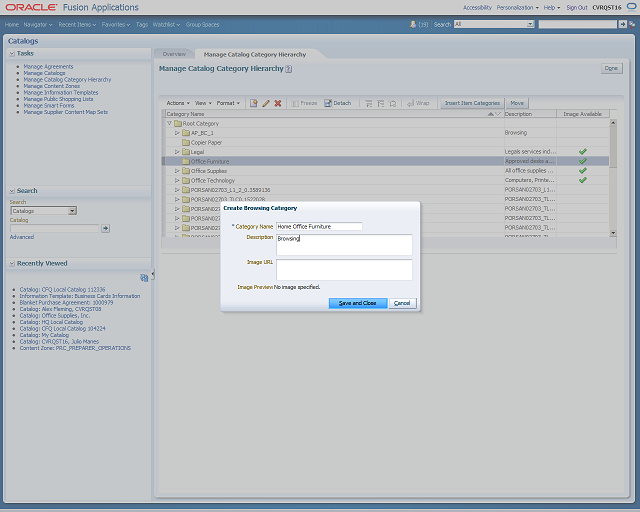Viewport: 640px width, 512px height.
Task: Click the collapse-all hierarchy icon
Action: pos(380,104)
